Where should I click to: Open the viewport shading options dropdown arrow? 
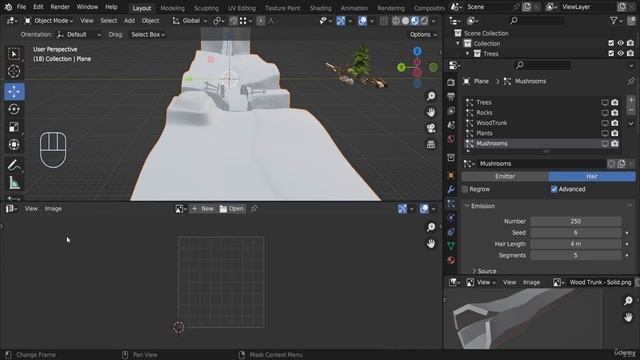433,20
